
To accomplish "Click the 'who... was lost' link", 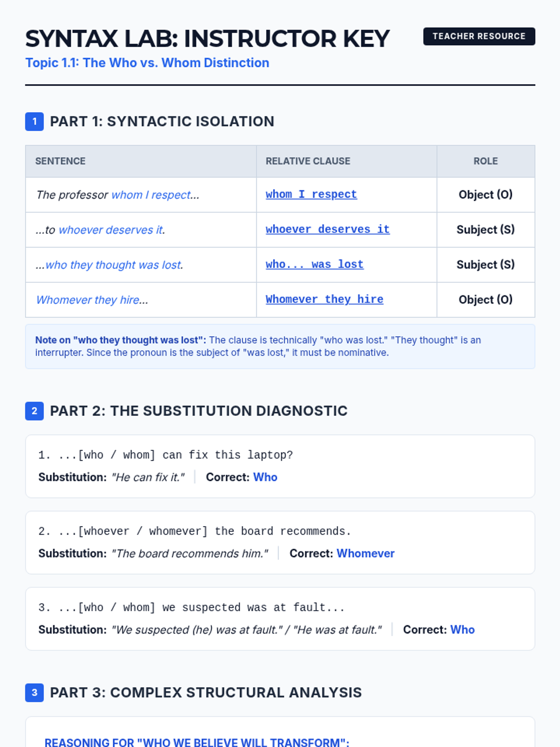I will tap(314, 264).
